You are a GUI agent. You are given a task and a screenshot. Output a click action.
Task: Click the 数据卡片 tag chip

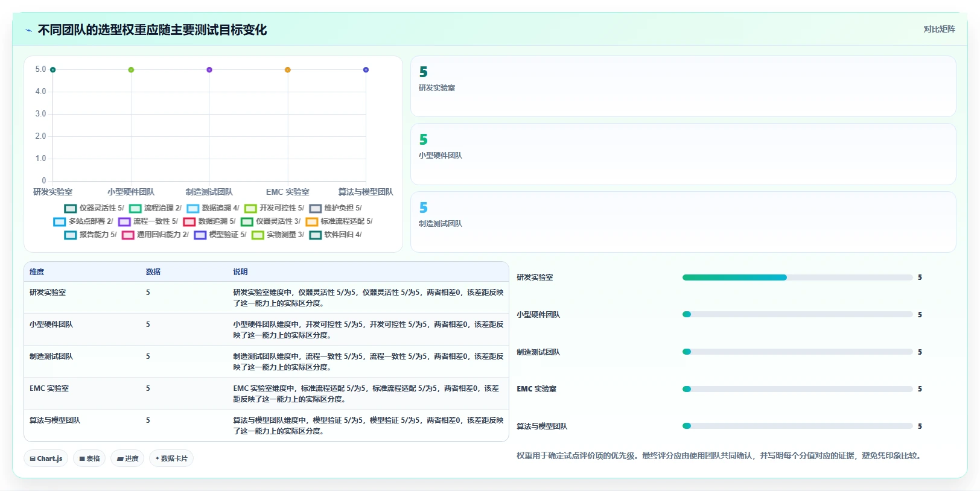tap(171, 458)
